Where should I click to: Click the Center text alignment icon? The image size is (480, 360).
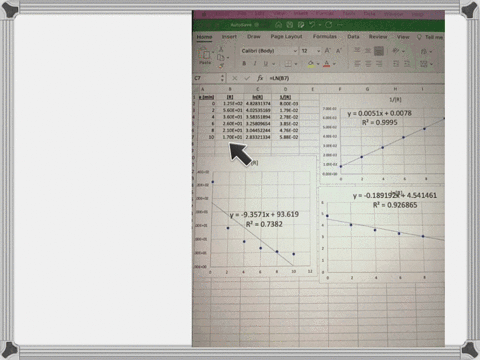[x=368, y=64]
